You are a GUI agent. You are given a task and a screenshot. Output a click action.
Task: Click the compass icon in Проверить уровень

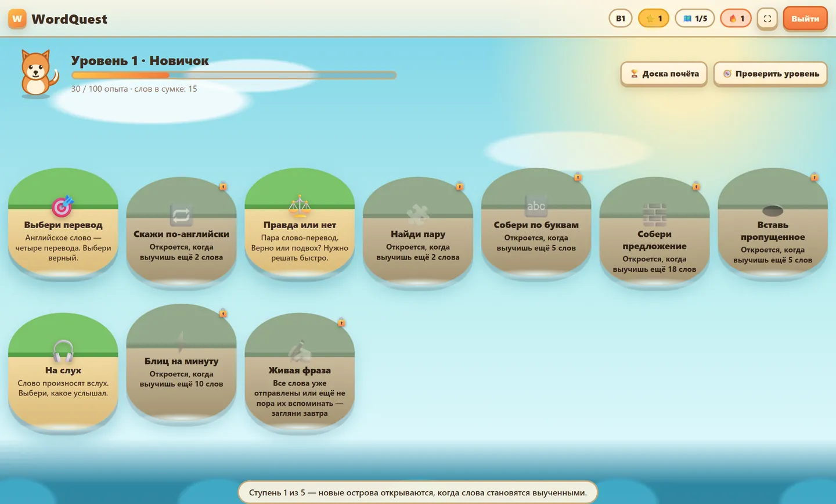click(x=727, y=74)
